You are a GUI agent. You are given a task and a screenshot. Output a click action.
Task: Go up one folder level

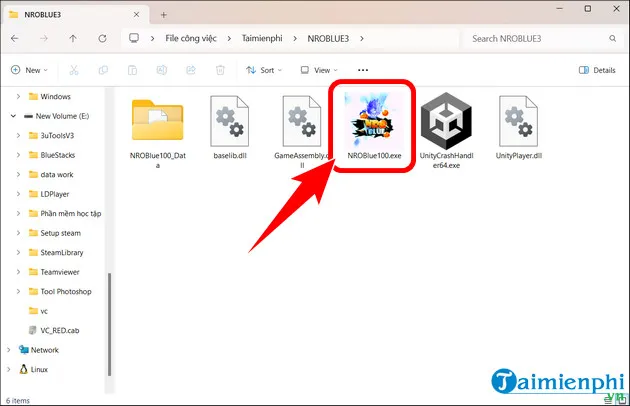[74, 38]
